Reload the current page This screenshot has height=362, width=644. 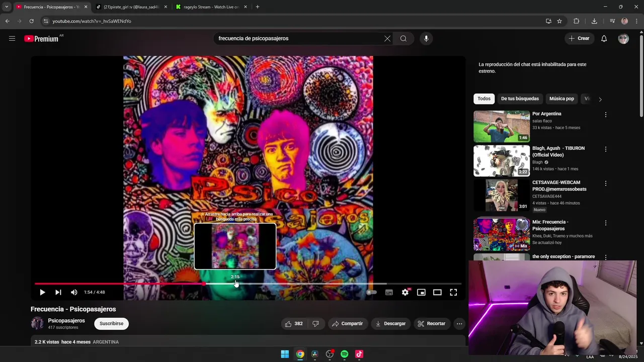(31, 21)
